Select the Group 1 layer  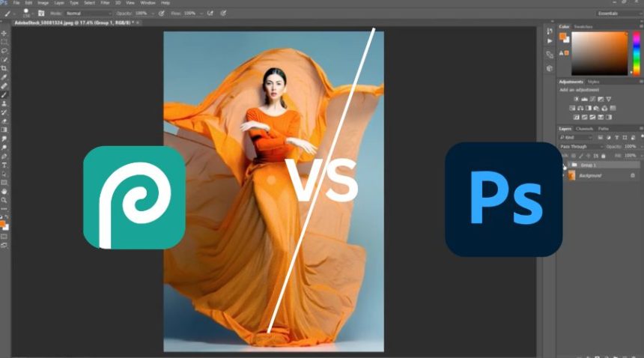click(x=601, y=165)
